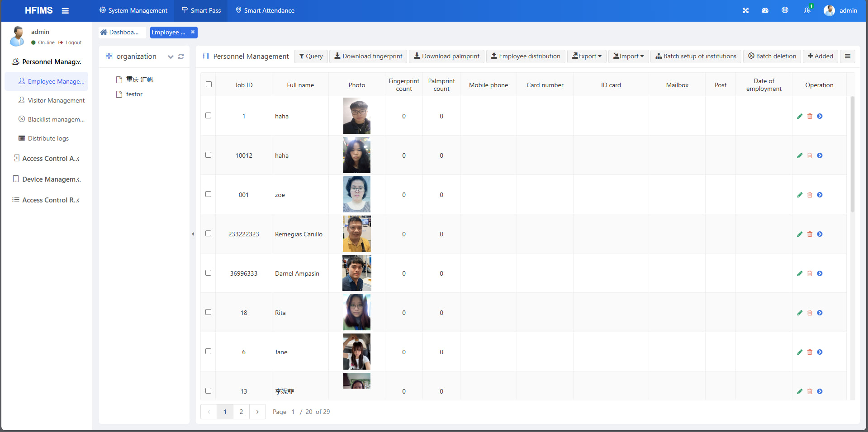Viewport: 868px width, 432px height.
Task: Open the Export dropdown
Action: pyautogui.click(x=587, y=56)
